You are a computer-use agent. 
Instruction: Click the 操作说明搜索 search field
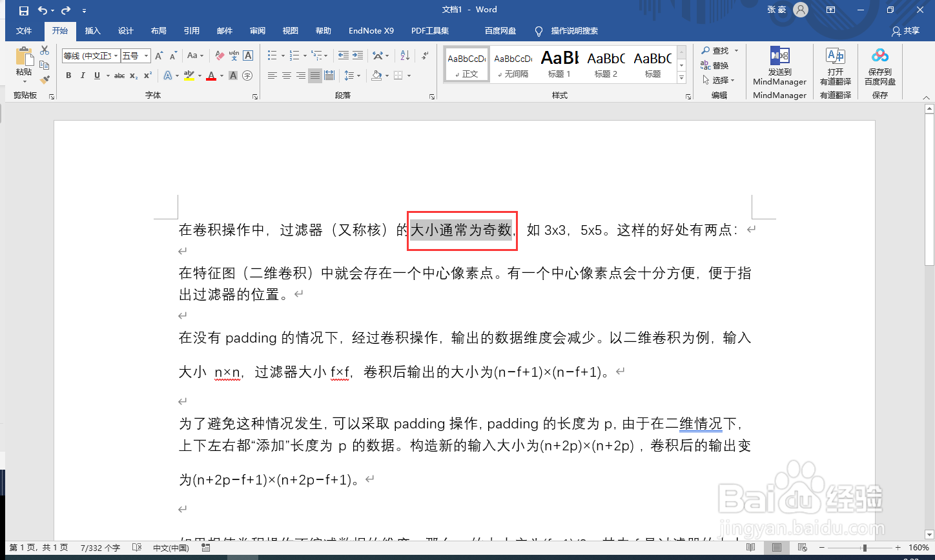[574, 31]
